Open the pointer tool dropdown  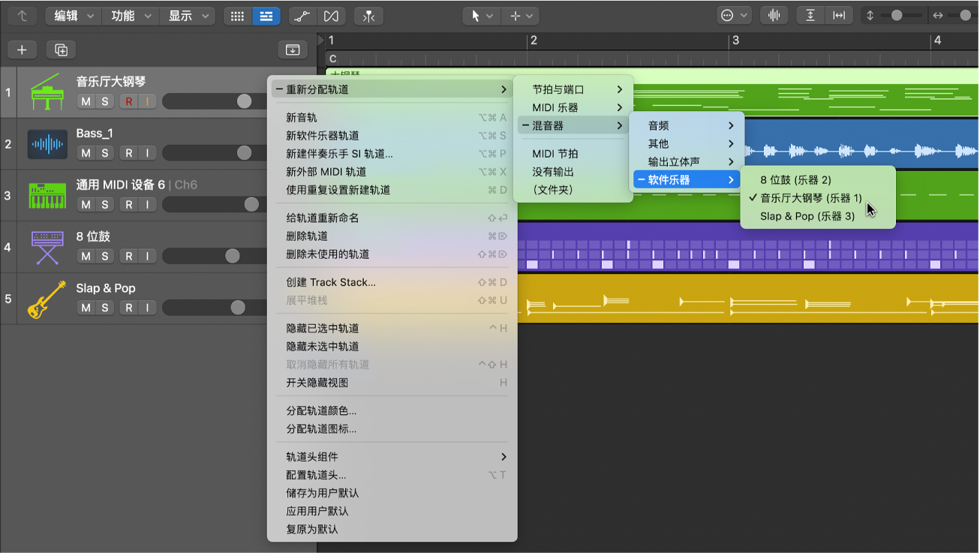coord(481,16)
